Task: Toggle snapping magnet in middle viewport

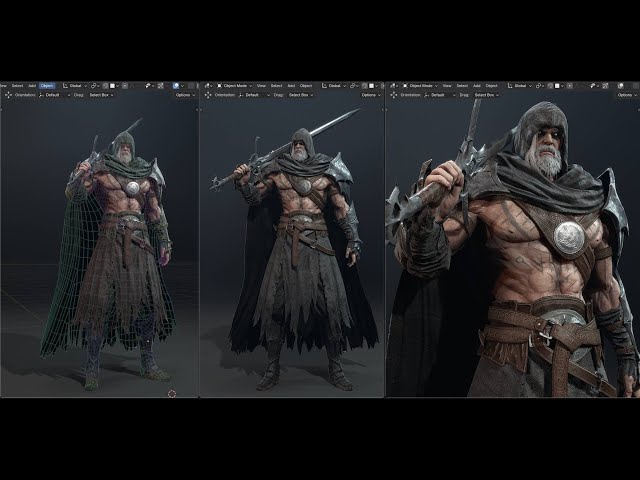Action: pyautogui.click(x=364, y=86)
